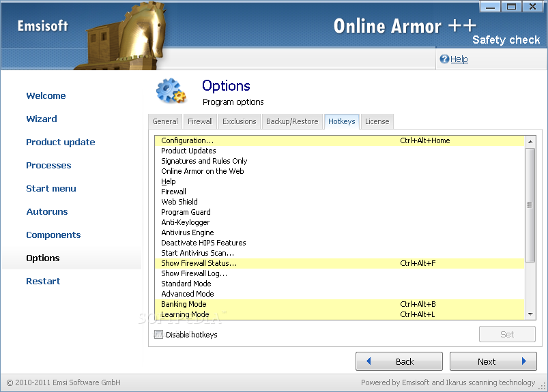This screenshot has height=392, width=548.
Task: Click the Ctrl+Alt+F shortcut value
Action: pyautogui.click(x=418, y=263)
